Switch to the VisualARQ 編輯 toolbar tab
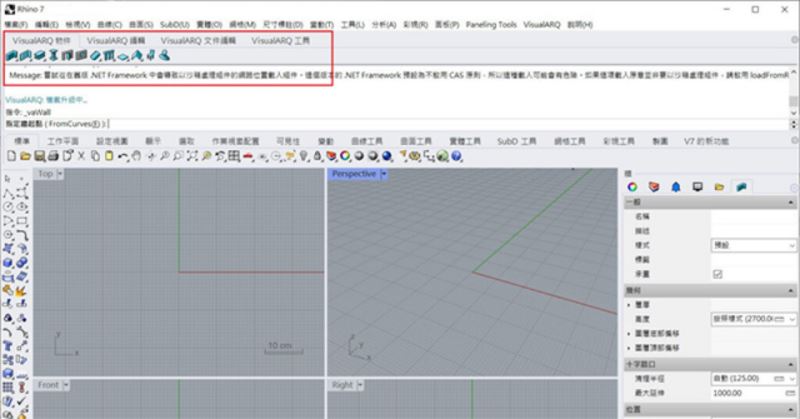 (116, 40)
